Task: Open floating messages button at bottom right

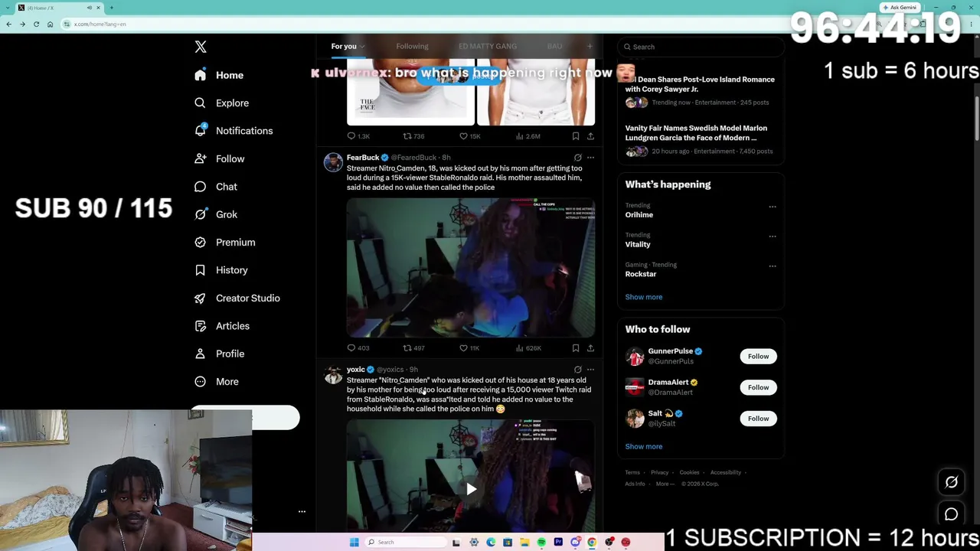Action: [952, 514]
